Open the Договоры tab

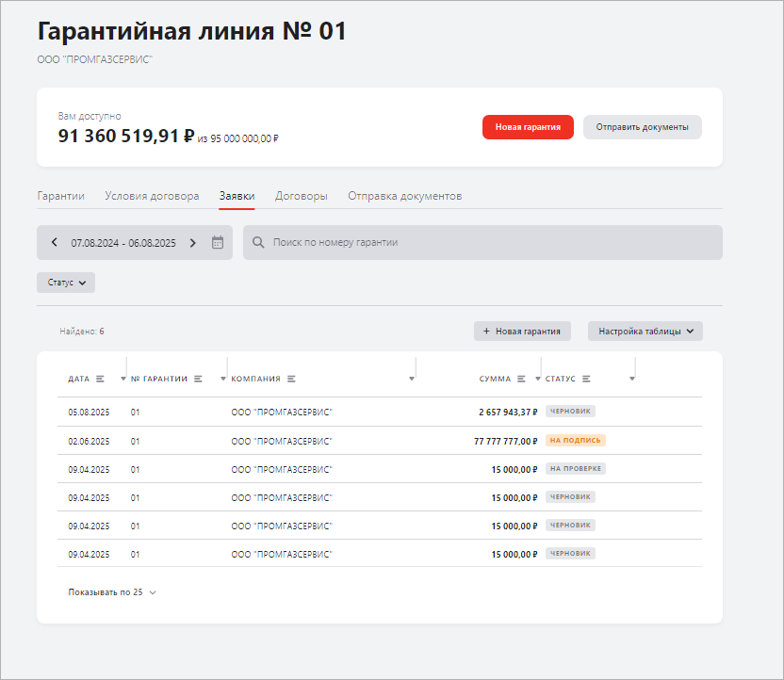click(301, 196)
